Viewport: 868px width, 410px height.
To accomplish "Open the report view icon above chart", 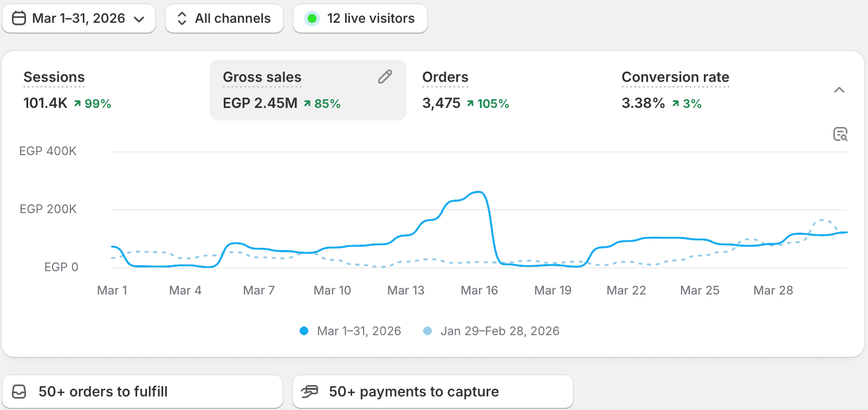I will [840, 134].
